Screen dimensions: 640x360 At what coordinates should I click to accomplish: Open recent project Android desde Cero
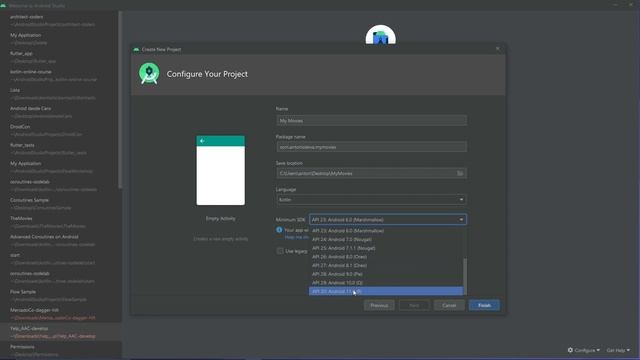(x=60, y=112)
